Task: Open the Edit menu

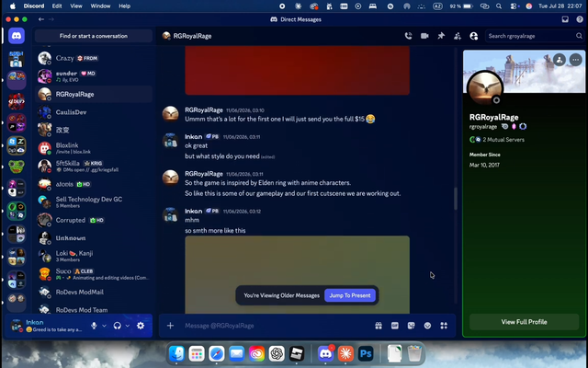Action: pyautogui.click(x=57, y=6)
